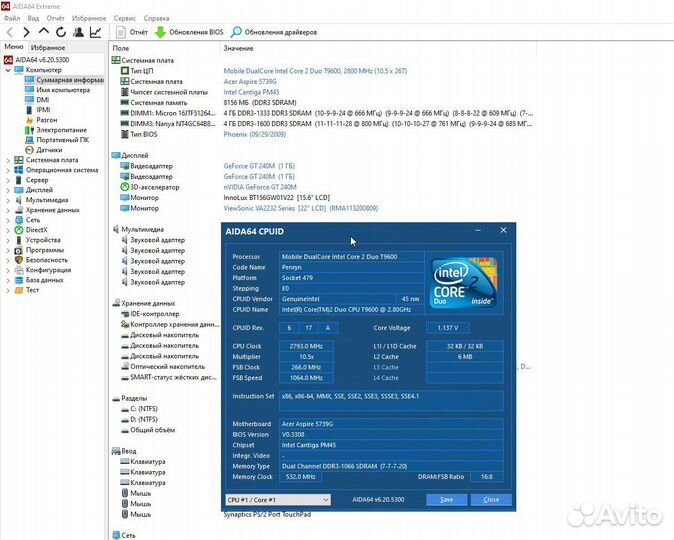Open the Отчёт menu in the menu bar
This screenshot has width=674, height=540.
coord(55,18)
